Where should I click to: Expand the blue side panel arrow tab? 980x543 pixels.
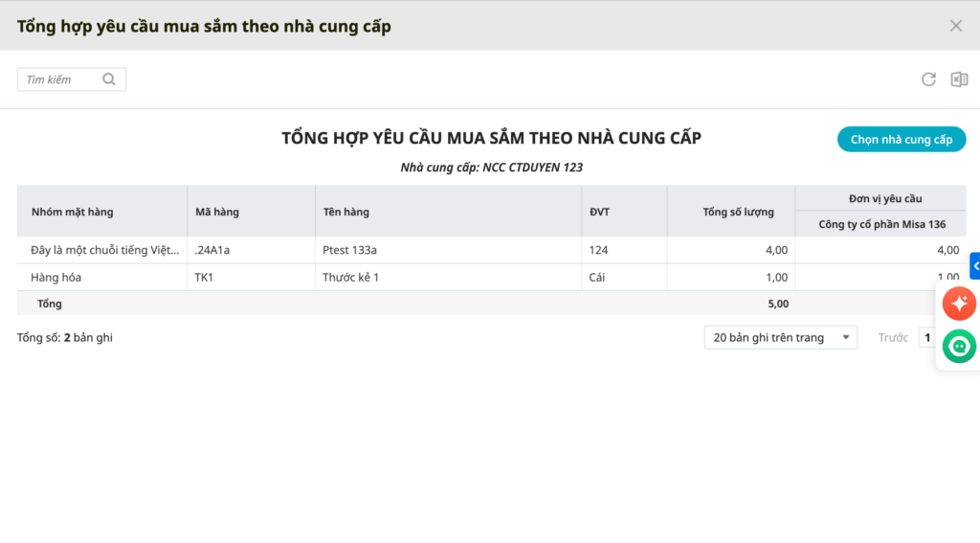(x=975, y=265)
